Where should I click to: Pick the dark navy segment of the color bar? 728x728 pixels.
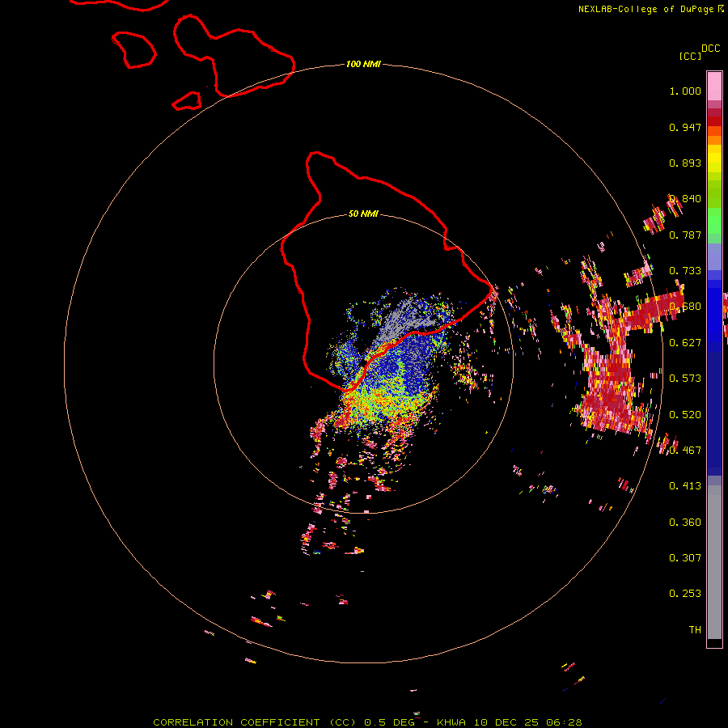714,408
